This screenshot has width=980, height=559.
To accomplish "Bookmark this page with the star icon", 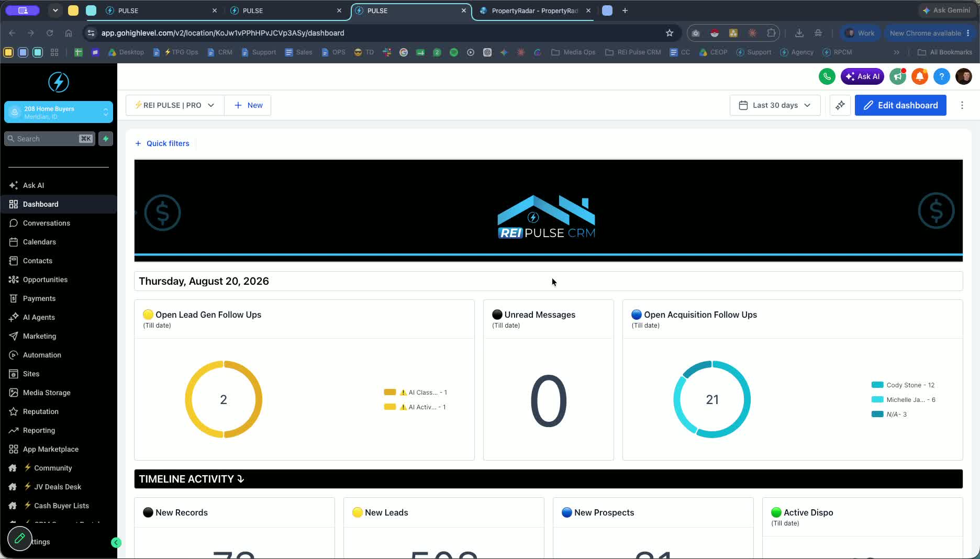I will 670,33.
